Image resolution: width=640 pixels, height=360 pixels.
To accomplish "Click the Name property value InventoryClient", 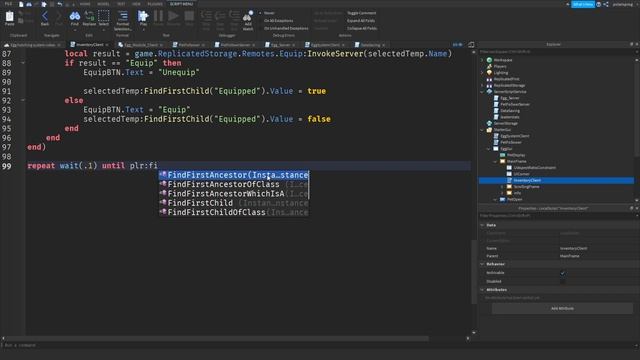I will (573, 249).
